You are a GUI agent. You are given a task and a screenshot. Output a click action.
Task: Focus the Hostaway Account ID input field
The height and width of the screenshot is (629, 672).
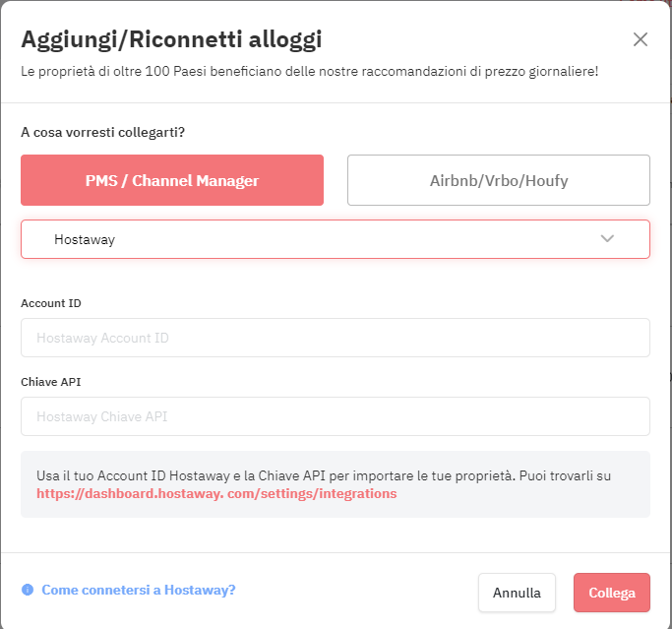click(x=336, y=338)
